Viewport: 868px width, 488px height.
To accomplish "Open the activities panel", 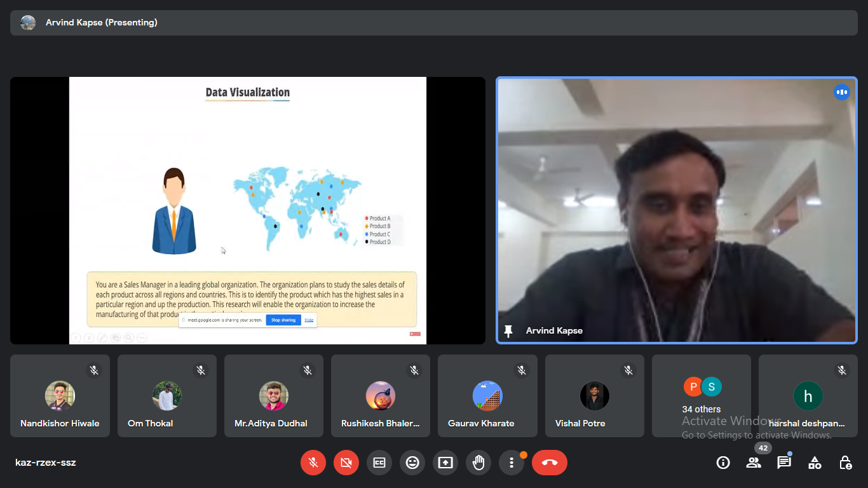I will pyautogui.click(x=815, y=463).
